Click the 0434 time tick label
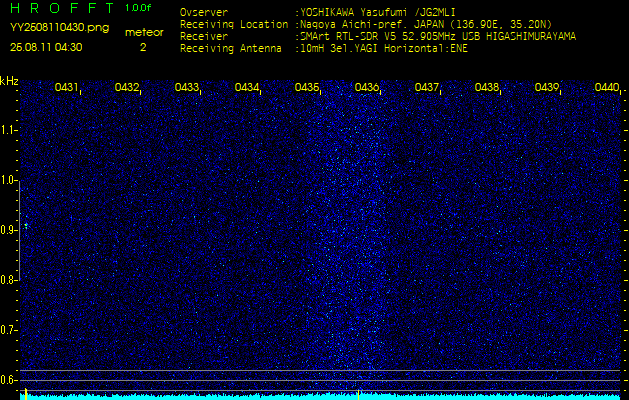Viewport: 629px width, 400px height. click(246, 87)
